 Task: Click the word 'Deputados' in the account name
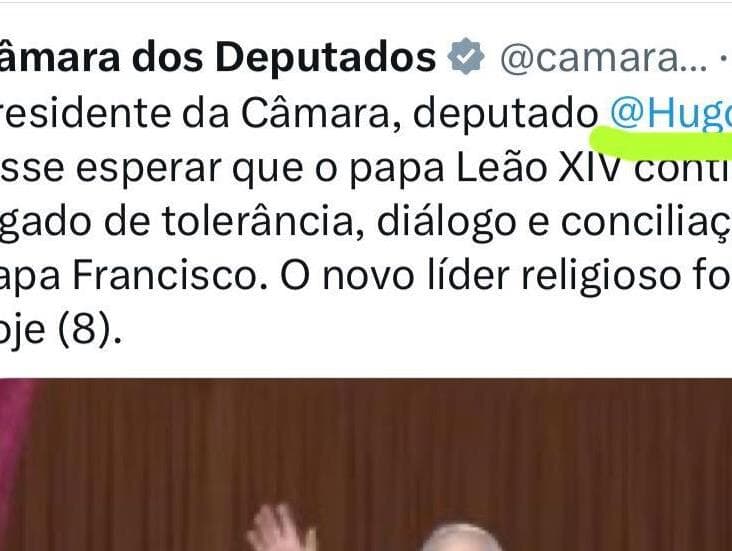[x=325, y=58]
